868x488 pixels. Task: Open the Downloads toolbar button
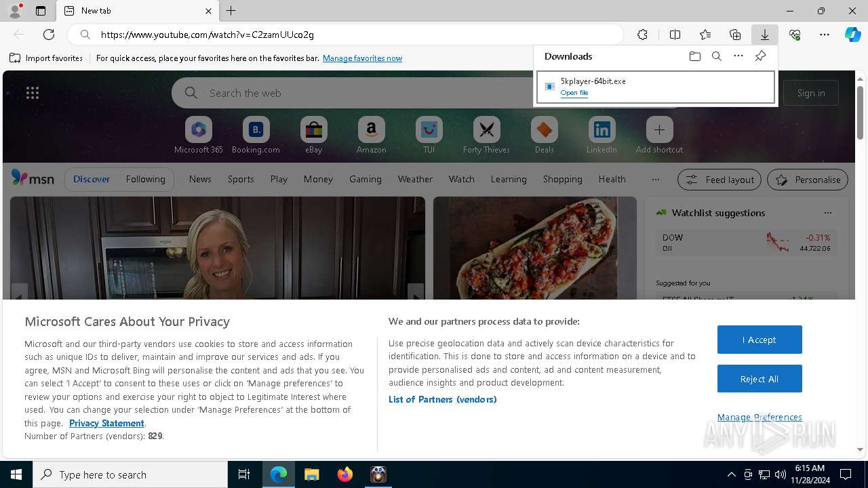coord(765,35)
